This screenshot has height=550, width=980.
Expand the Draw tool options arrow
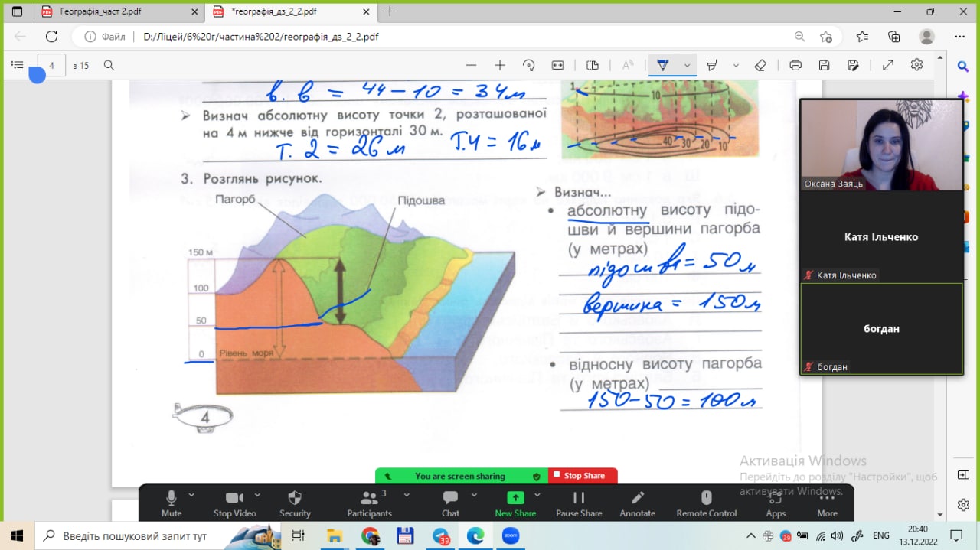(x=688, y=66)
